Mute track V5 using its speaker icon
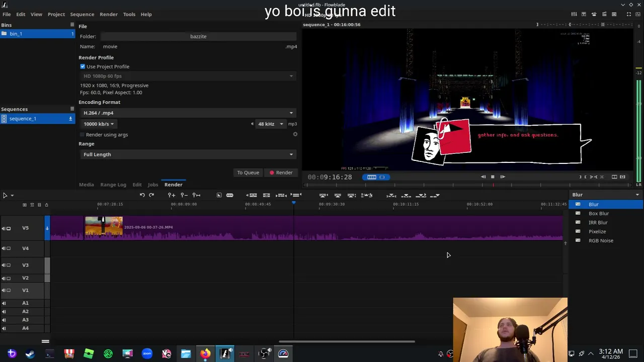 pyautogui.click(x=4, y=228)
